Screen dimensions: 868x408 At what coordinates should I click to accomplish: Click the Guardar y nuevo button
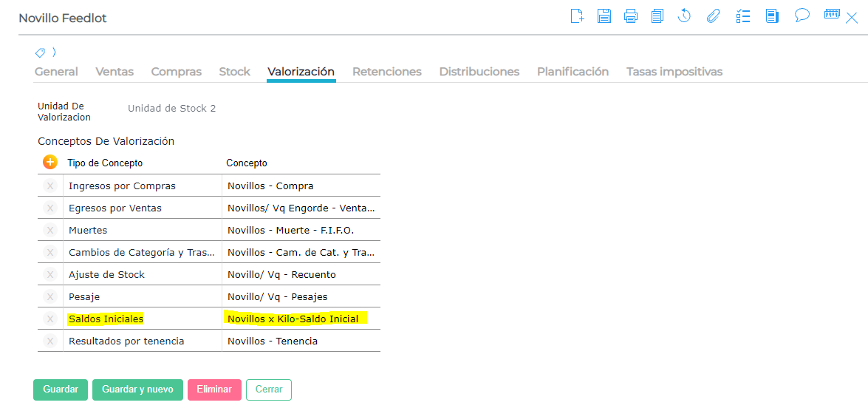[x=137, y=390]
